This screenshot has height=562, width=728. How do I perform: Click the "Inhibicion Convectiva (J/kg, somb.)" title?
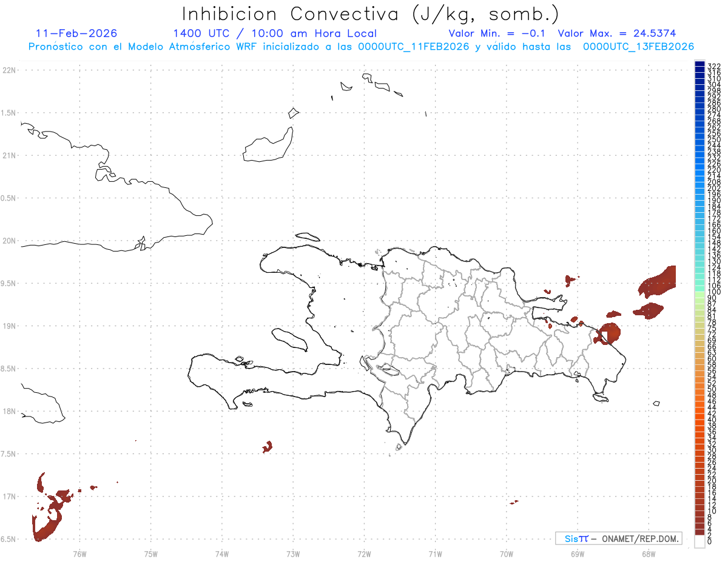tap(370, 14)
